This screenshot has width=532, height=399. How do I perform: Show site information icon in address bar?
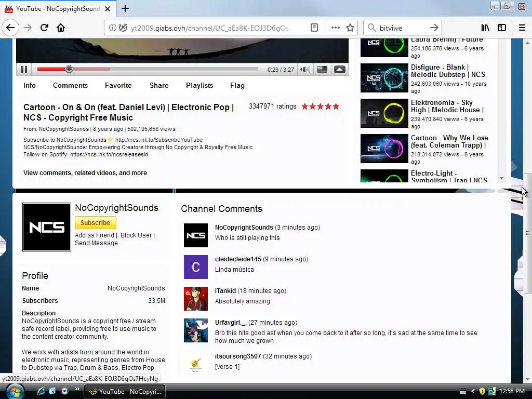point(112,28)
